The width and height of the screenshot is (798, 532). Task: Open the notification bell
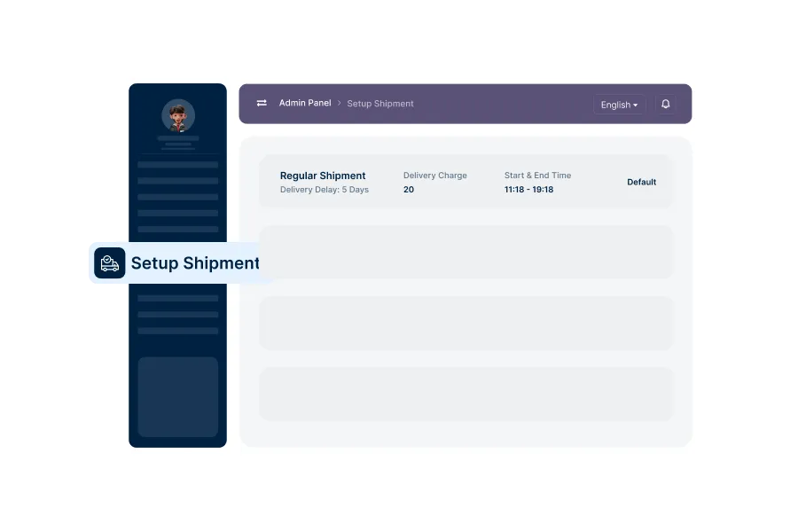coord(666,105)
